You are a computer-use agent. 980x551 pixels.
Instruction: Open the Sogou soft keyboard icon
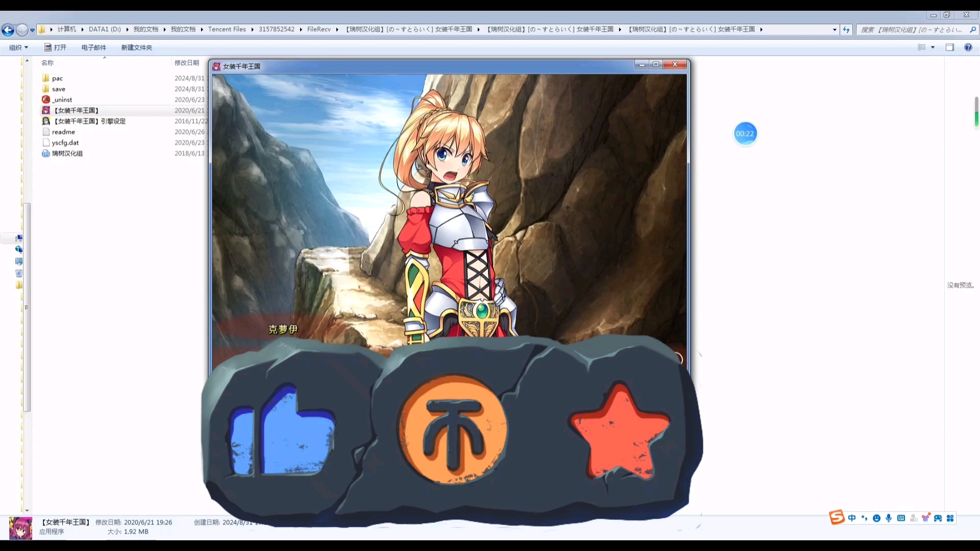point(901,518)
